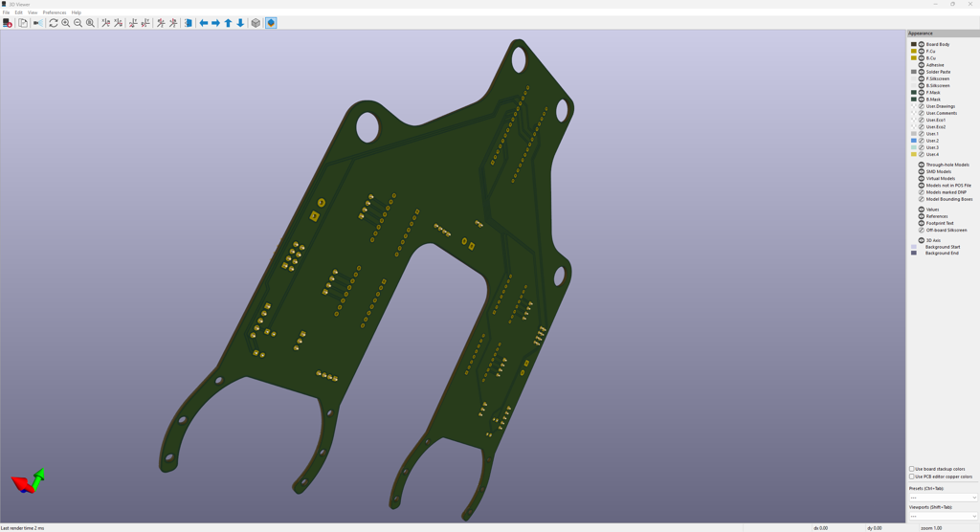The height and width of the screenshot is (532, 980).
Task: Click the Background Start color swatch
Action: click(914, 247)
